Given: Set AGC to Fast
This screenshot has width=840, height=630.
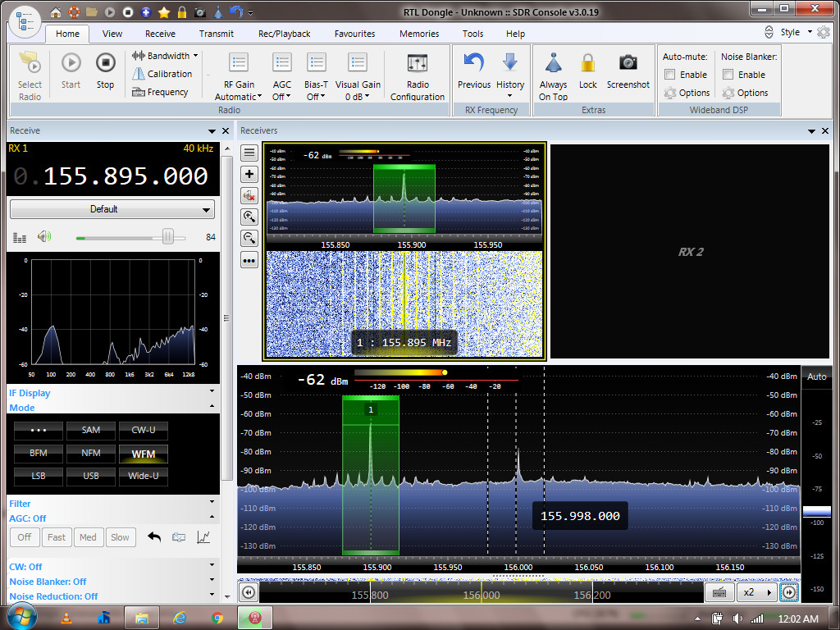Looking at the screenshot, I should pos(57,537).
